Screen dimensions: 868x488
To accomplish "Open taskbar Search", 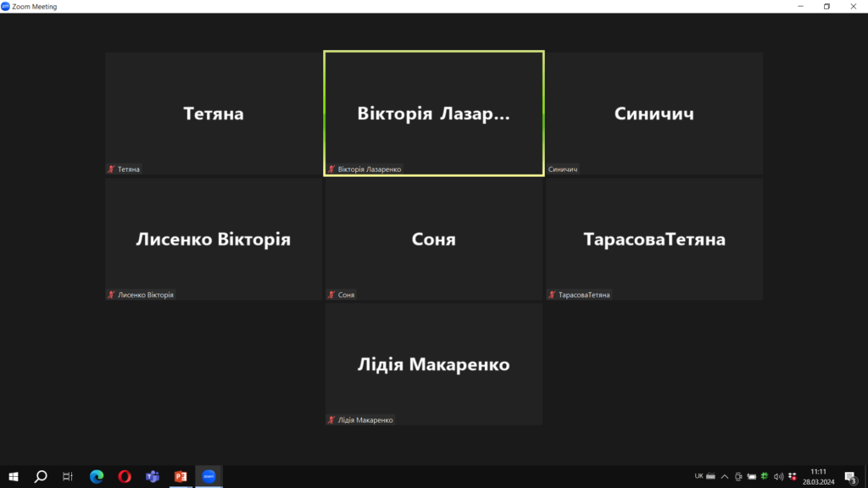I will tap(41, 476).
